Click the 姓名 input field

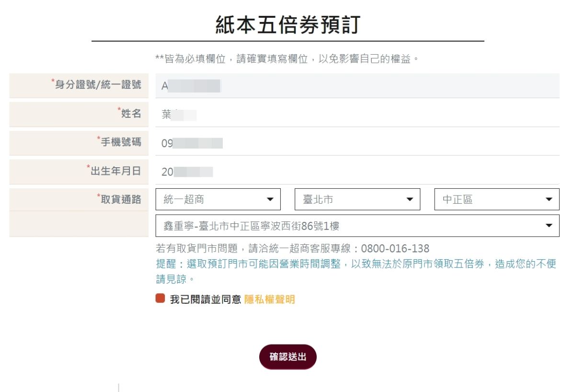357,115
